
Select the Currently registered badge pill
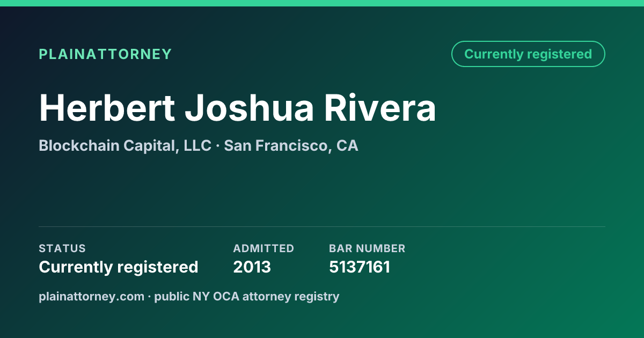[528, 54]
